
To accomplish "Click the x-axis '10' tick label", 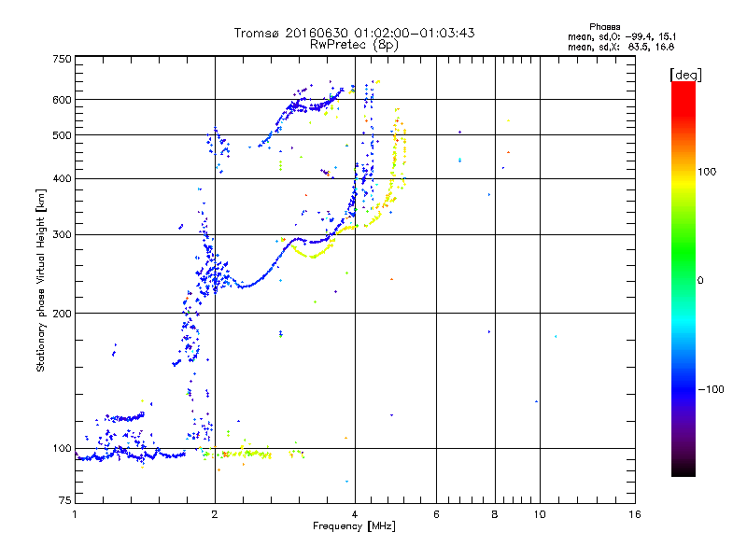I will tap(540, 514).
